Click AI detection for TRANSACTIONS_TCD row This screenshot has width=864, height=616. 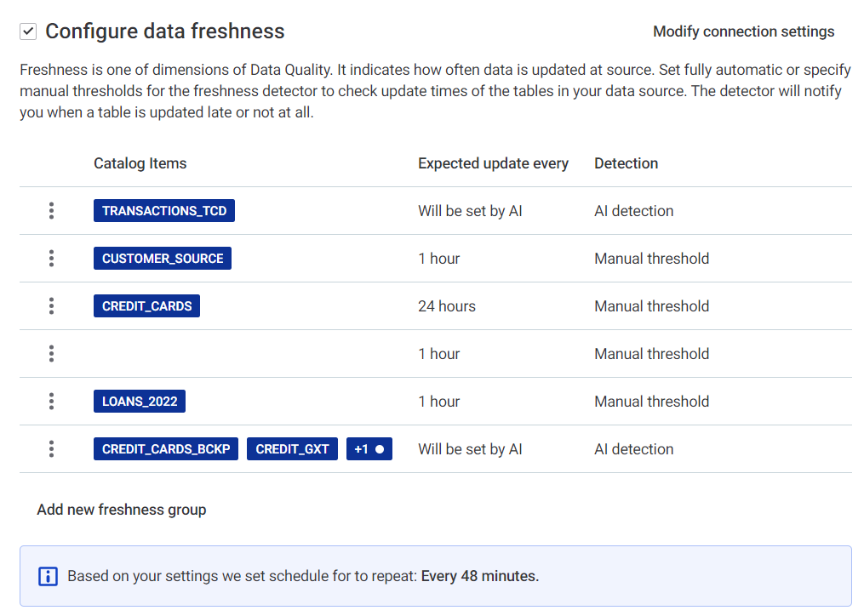point(633,211)
